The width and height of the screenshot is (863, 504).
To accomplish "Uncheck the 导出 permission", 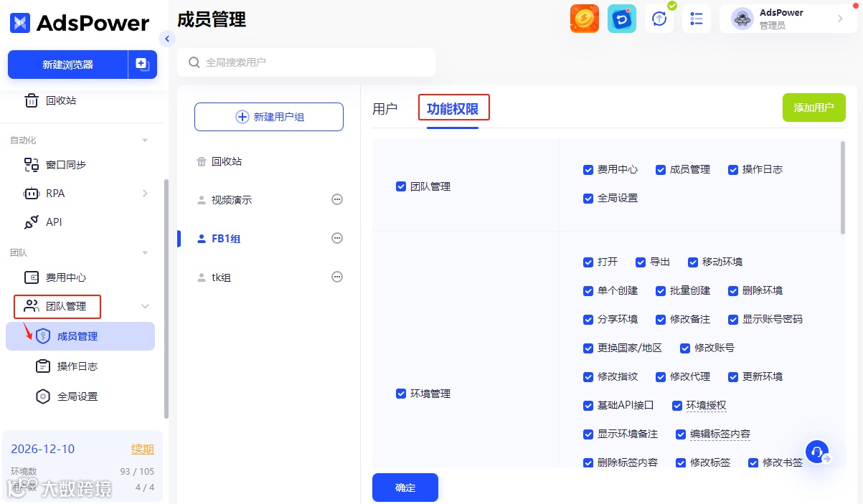I will 641,262.
